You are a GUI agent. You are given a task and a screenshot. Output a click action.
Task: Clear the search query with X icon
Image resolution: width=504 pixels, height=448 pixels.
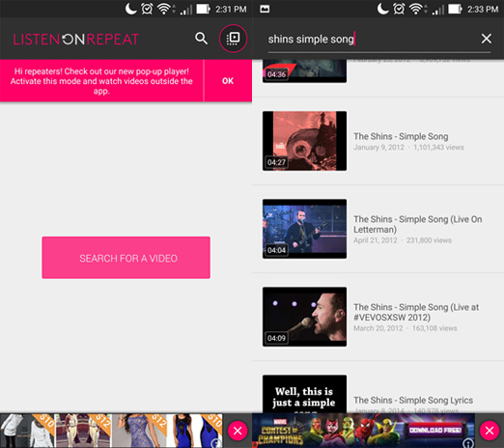(487, 39)
